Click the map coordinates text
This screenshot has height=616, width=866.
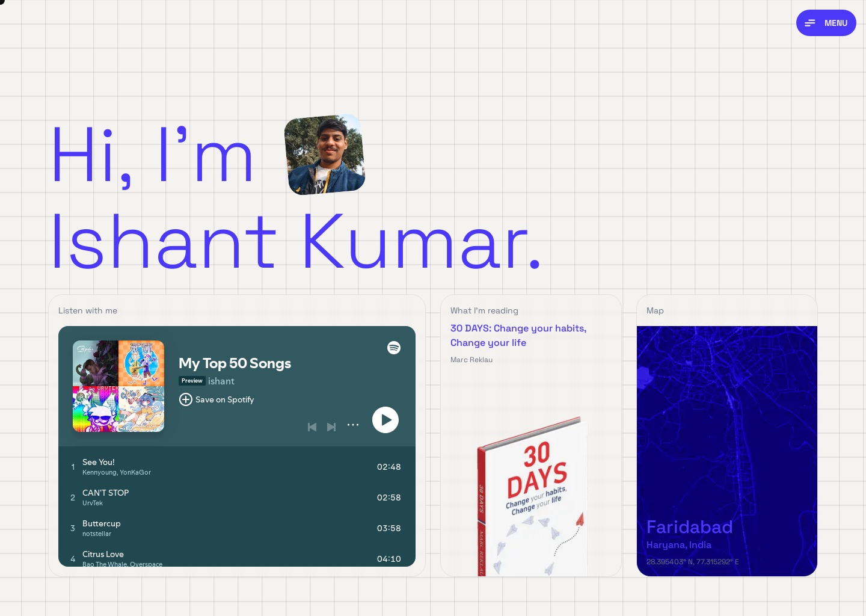693,562
